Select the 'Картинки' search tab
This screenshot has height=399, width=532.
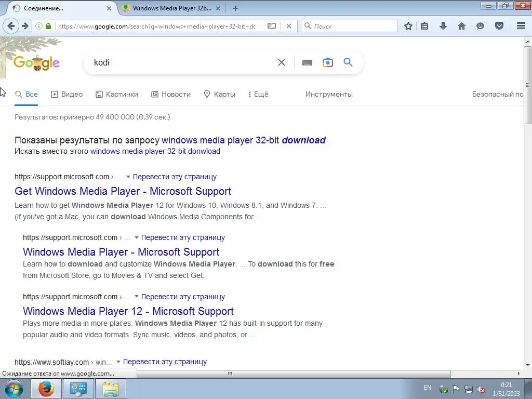pos(117,95)
